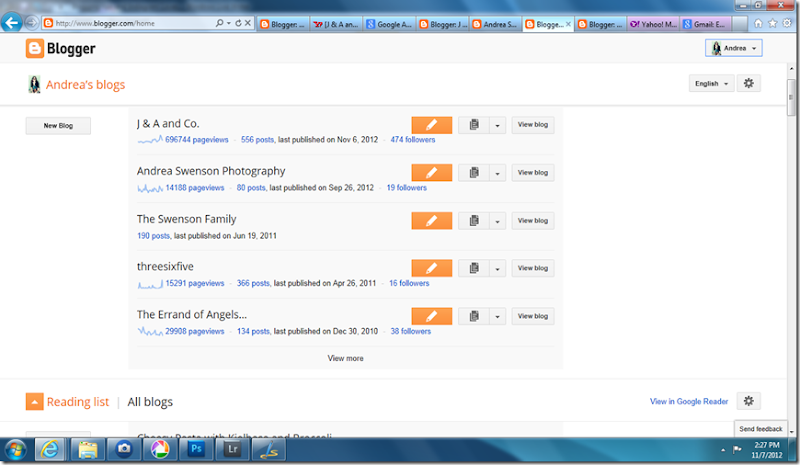This screenshot has height=465, width=800.
Task: Click the New Blog button
Action: coord(58,126)
